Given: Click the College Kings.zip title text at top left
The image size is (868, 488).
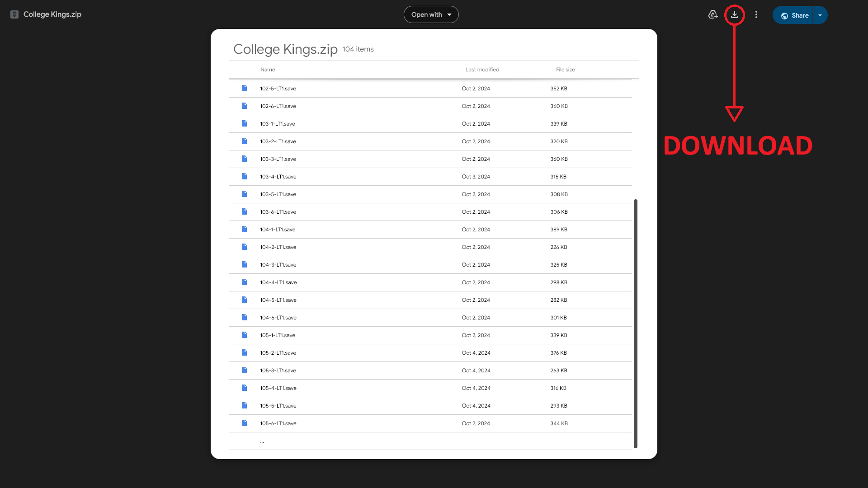Looking at the screenshot, I should tap(52, 14).
